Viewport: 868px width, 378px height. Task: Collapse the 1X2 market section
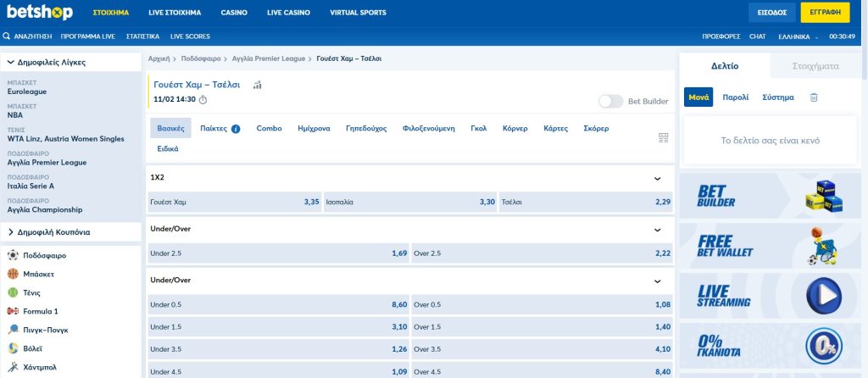pyautogui.click(x=658, y=179)
